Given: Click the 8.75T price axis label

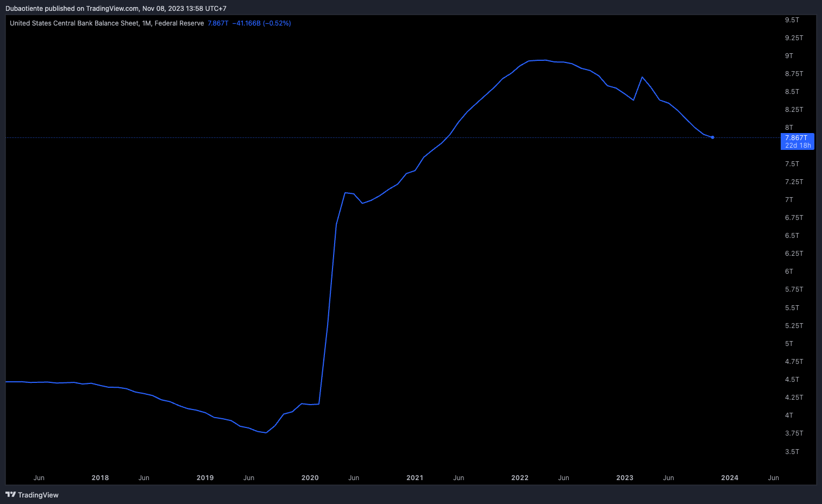Looking at the screenshot, I should (794, 74).
